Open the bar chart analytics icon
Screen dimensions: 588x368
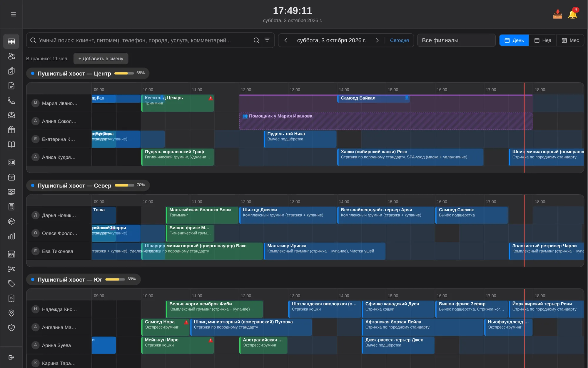[11, 236]
